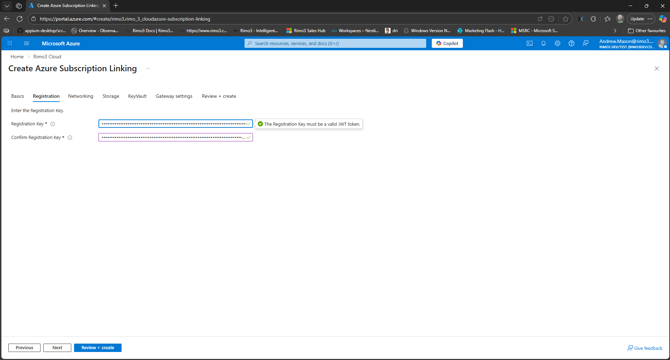Open the Windows Version N... bookmark
Image resolution: width=670 pixels, height=360 pixels.
pyautogui.click(x=427, y=31)
